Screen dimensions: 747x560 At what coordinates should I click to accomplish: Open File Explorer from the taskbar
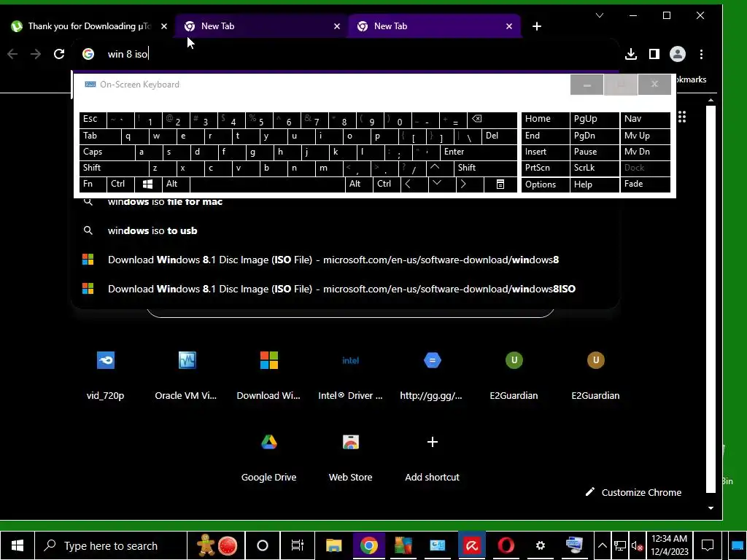click(x=334, y=545)
